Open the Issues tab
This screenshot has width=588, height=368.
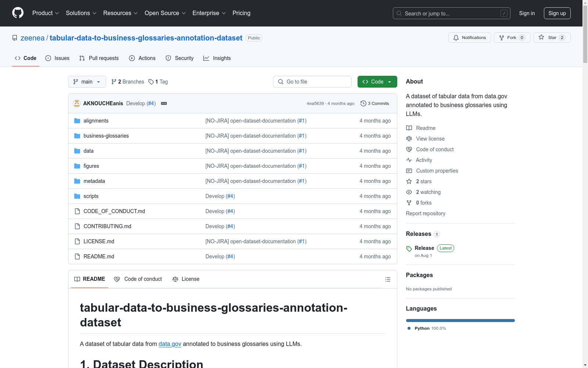tap(57, 58)
